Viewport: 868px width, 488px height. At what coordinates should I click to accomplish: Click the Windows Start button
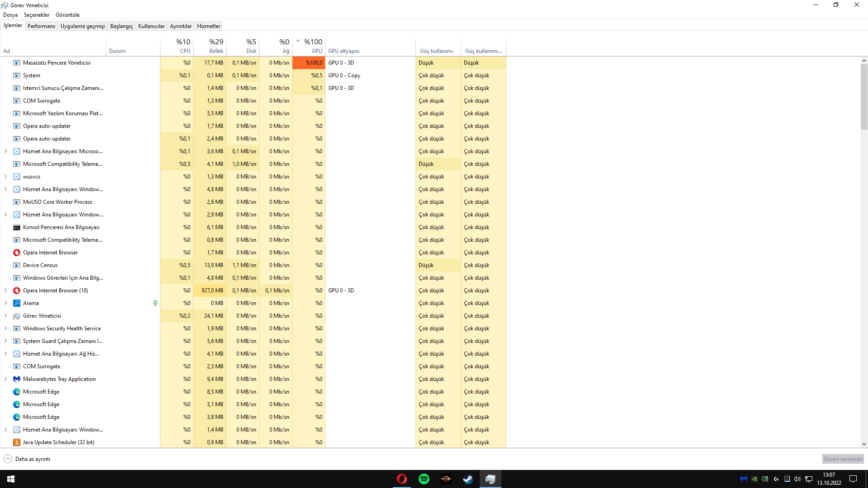point(11,479)
